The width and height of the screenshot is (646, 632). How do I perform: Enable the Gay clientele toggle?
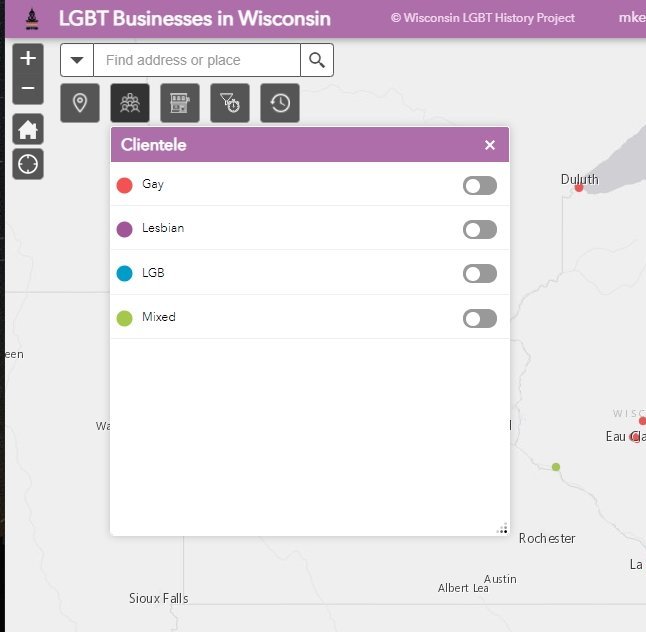(479, 185)
